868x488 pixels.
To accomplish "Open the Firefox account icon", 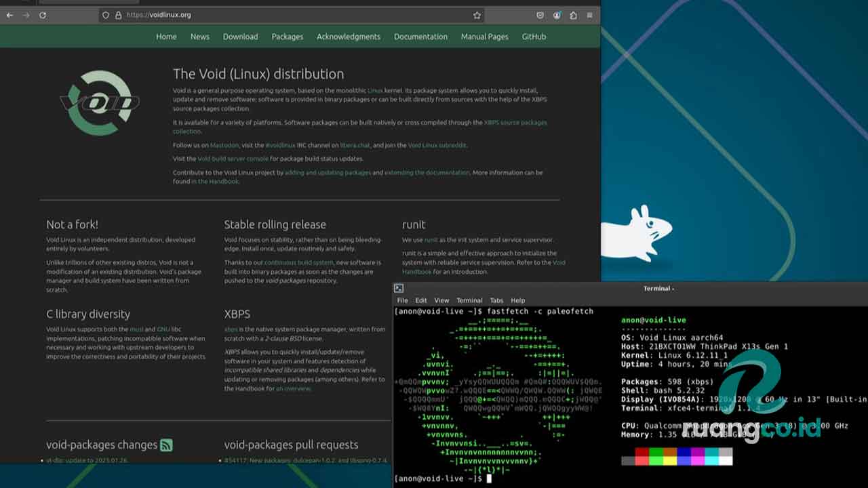I will click(557, 15).
